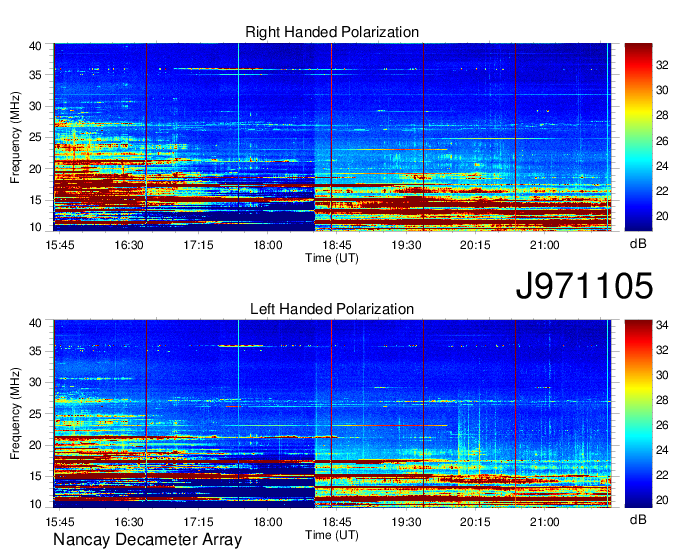Click the 20:15 time tick on Left Handed plot

pyautogui.click(x=475, y=522)
